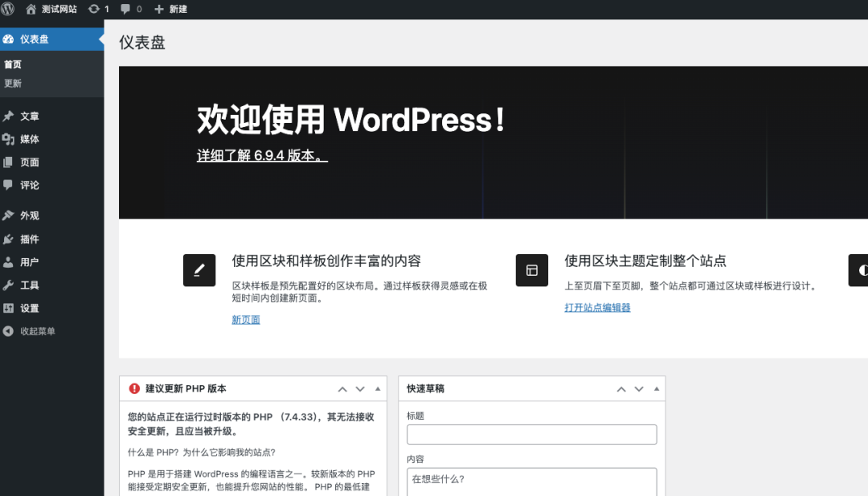The width and height of the screenshot is (868, 496).
Task: Open the 首页 submenu item
Action: point(13,64)
